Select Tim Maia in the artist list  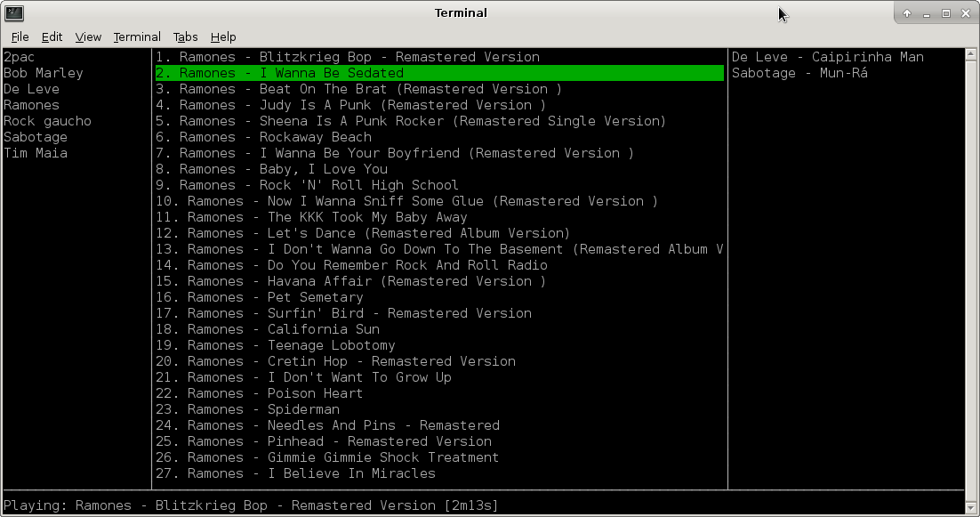(35, 153)
